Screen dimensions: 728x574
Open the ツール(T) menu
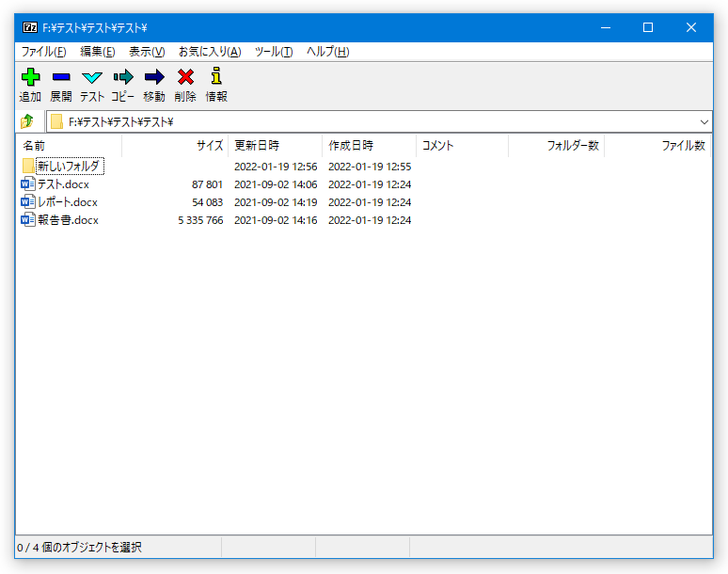(x=274, y=52)
